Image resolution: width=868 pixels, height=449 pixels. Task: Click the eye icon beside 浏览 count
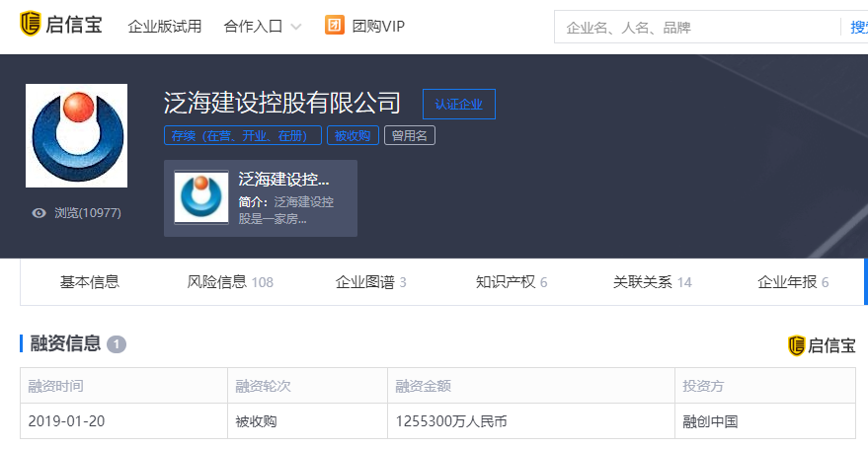[39, 213]
